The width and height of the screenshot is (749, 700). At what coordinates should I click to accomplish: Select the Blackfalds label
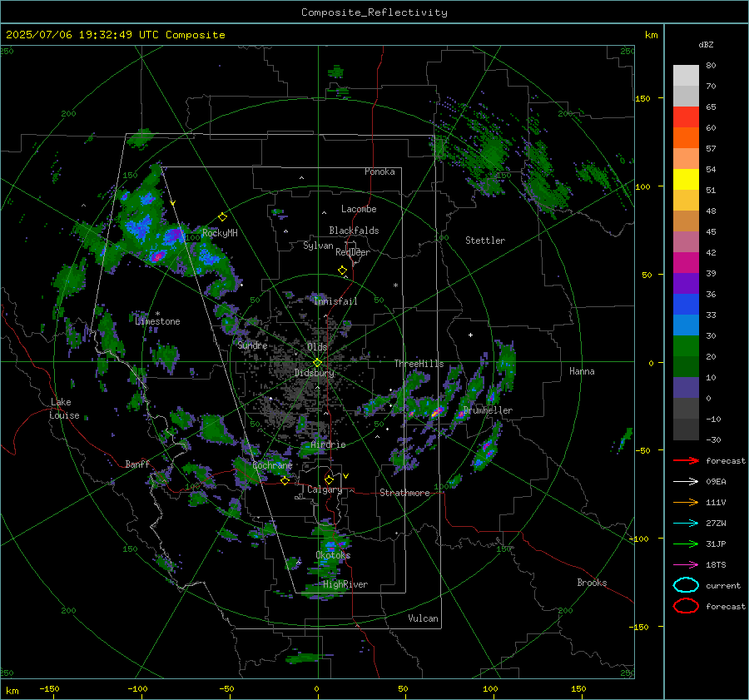354,231
